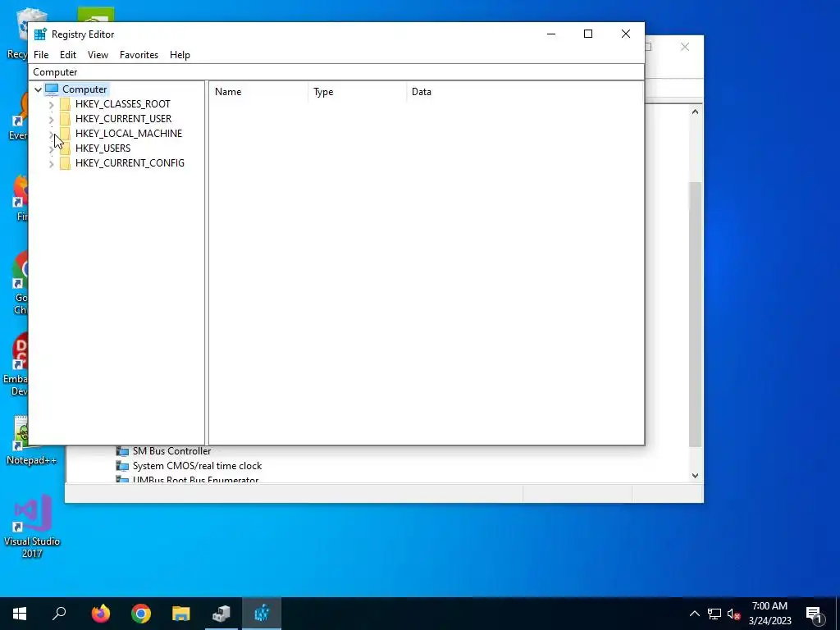Click the HKEY_USERS folder icon
The width and height of the screenshot is (840, 630).
[x=65, y=148]
